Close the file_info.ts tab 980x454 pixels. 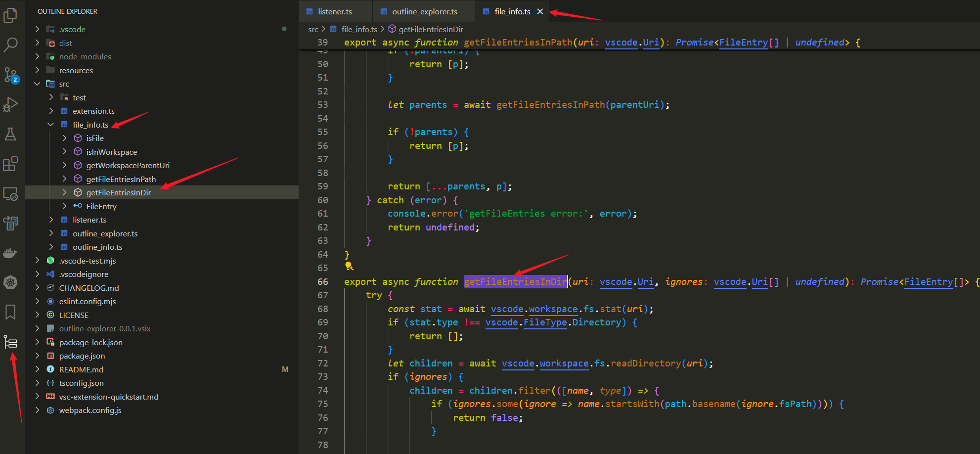pos(540,11)
